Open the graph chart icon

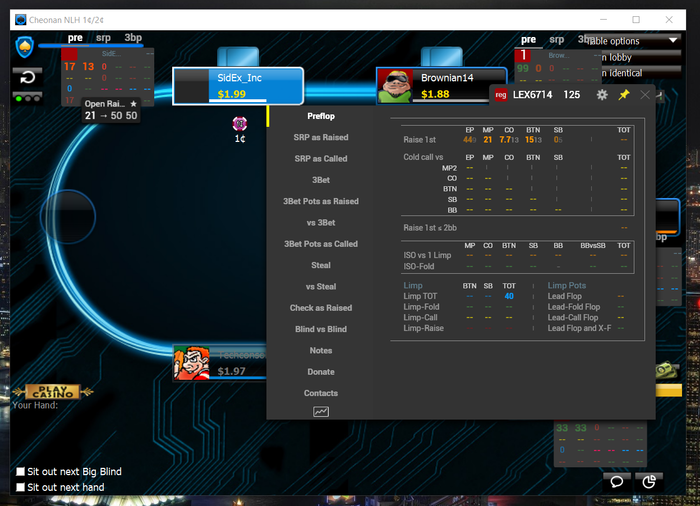coord(321,411)
